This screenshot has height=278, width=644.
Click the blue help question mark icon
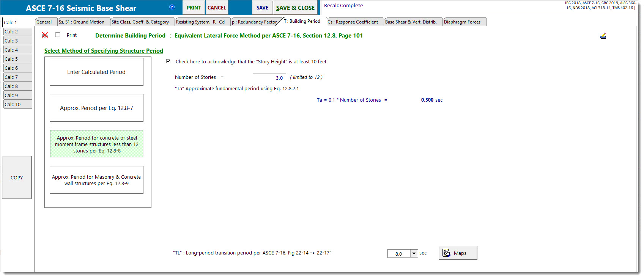(172, 7)
